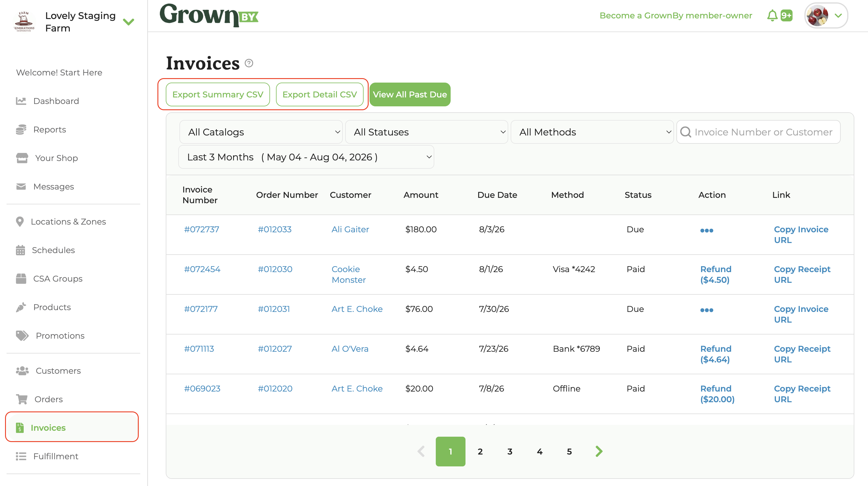Click the Orders shopping cart icon
This screenshot has height=486, width=868.
[22, 399]
